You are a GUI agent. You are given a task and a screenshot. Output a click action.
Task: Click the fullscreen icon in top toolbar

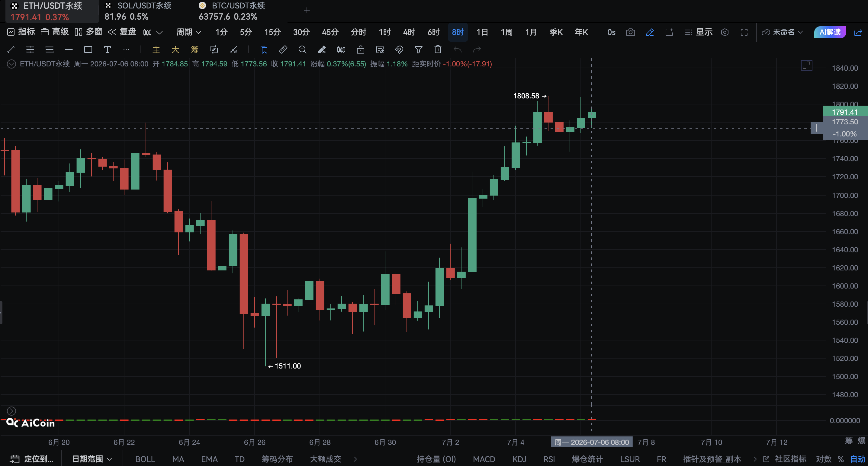[744, 32]
